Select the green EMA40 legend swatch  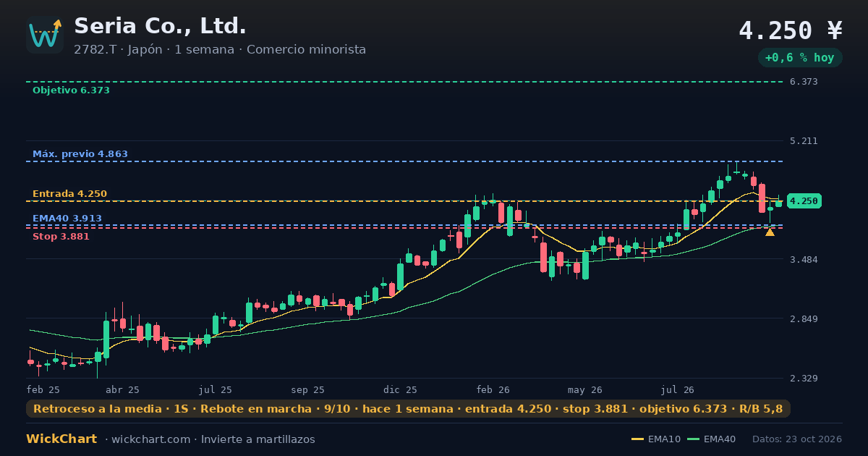[x=693, y=439]
